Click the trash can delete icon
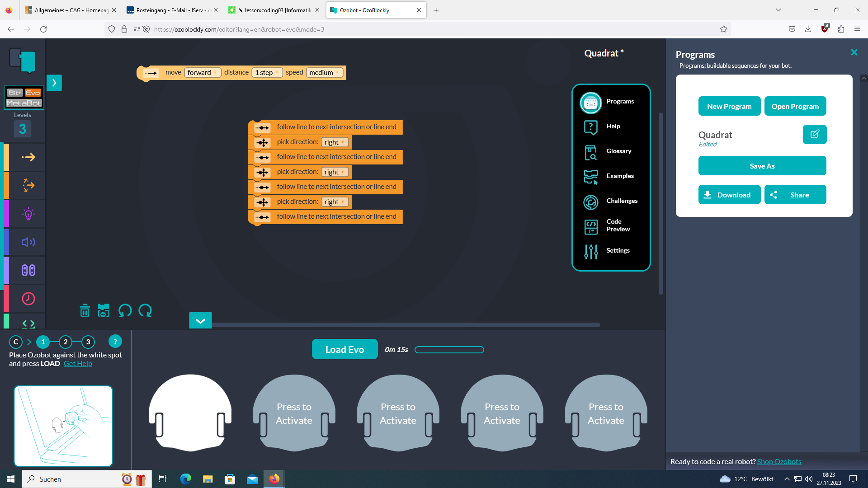 click(x=85, y=311)
